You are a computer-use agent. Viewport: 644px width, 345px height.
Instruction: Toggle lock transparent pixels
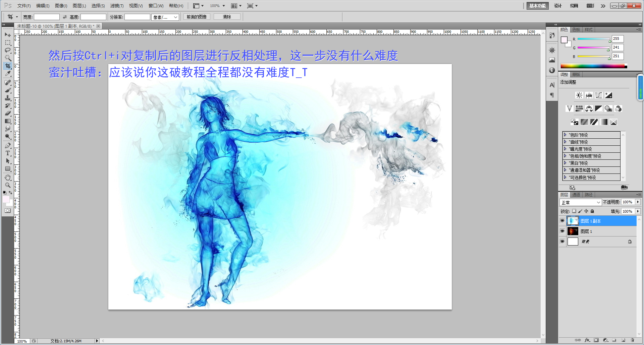(574, 211)
